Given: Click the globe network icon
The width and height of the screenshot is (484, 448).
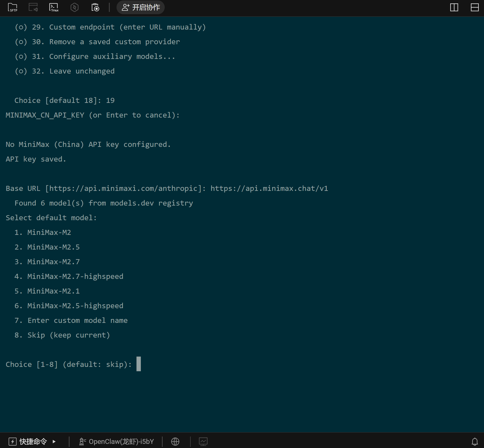Looking at the screenshot, I should (x=175, y=441).
